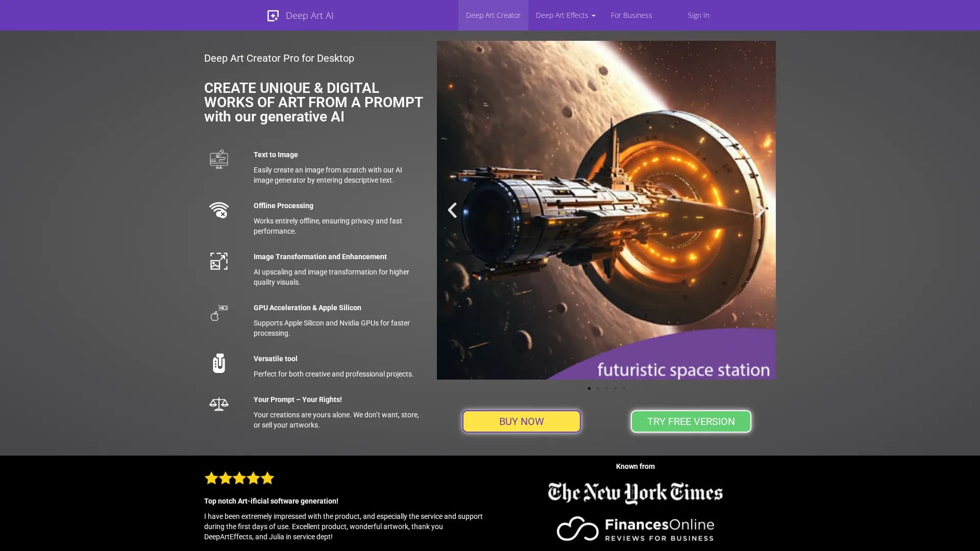Click the Sign In link
The image size is (980, 551).
point(698,15)
